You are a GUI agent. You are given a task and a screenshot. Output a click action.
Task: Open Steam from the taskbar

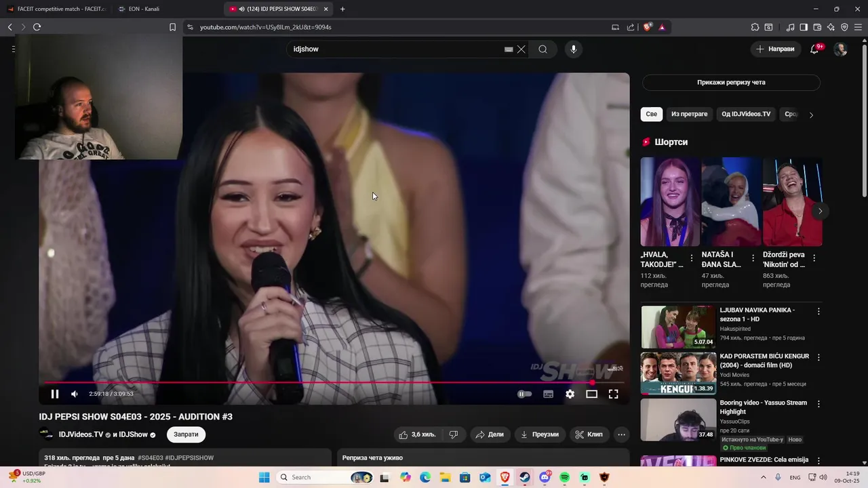tap(525, 477)
